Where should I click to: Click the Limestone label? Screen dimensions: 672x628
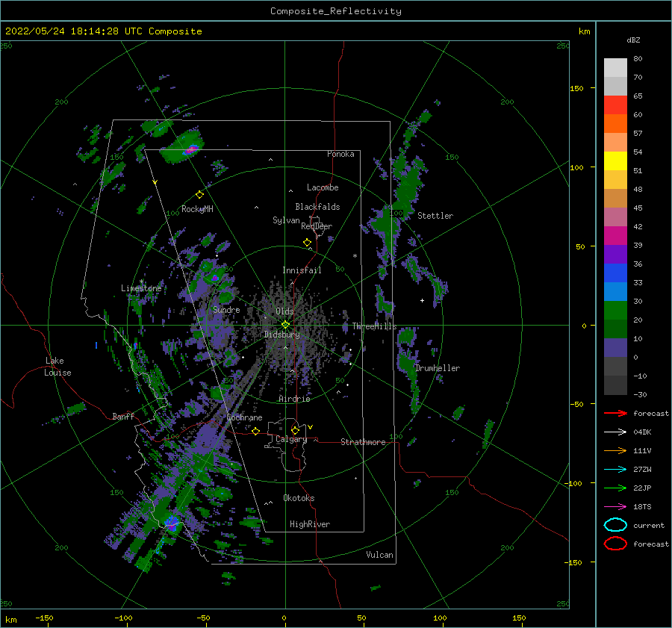[x=141, y=288]
